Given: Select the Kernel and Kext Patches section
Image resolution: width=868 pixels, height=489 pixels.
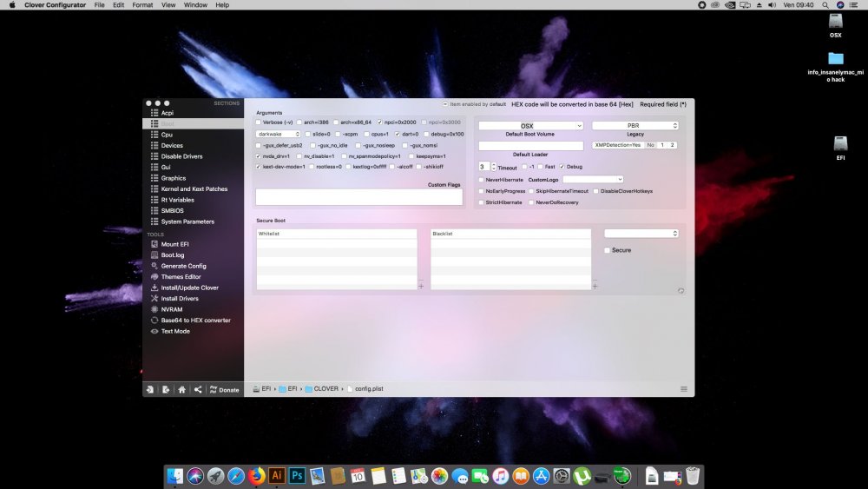Looking at the screenshot, I should coord(194,188).
